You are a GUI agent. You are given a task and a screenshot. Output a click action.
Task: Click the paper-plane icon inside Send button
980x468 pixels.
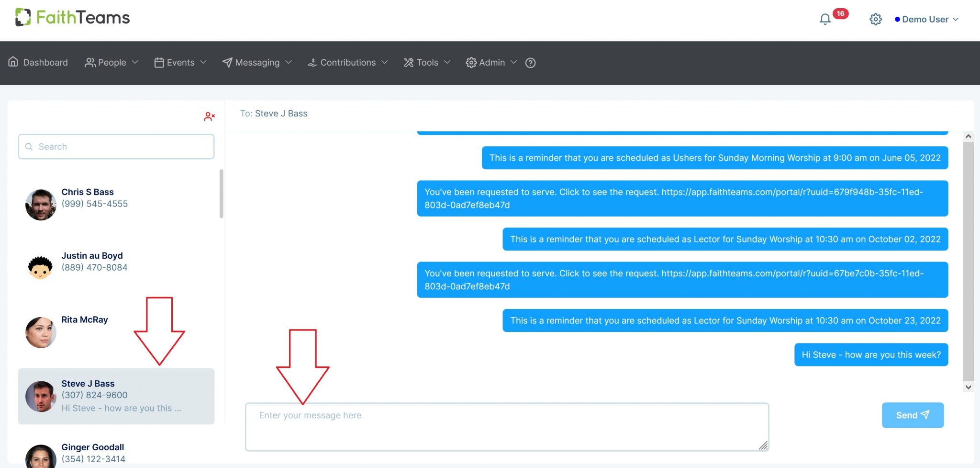pyautogui.click(x=926, y=415)
